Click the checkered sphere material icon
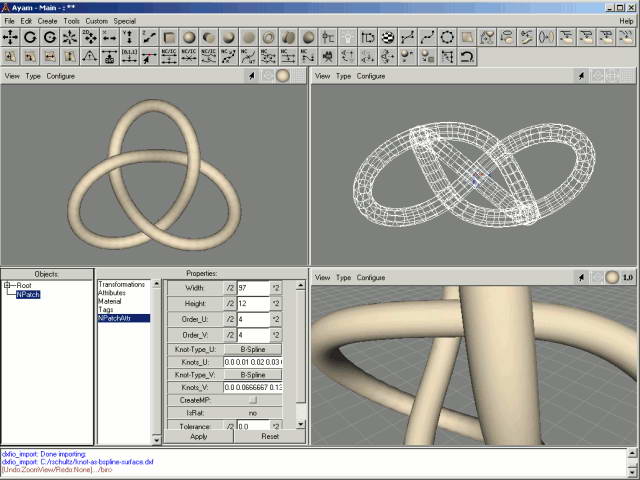The width and height of the screenshot is (640, 480). click(387, 37)
